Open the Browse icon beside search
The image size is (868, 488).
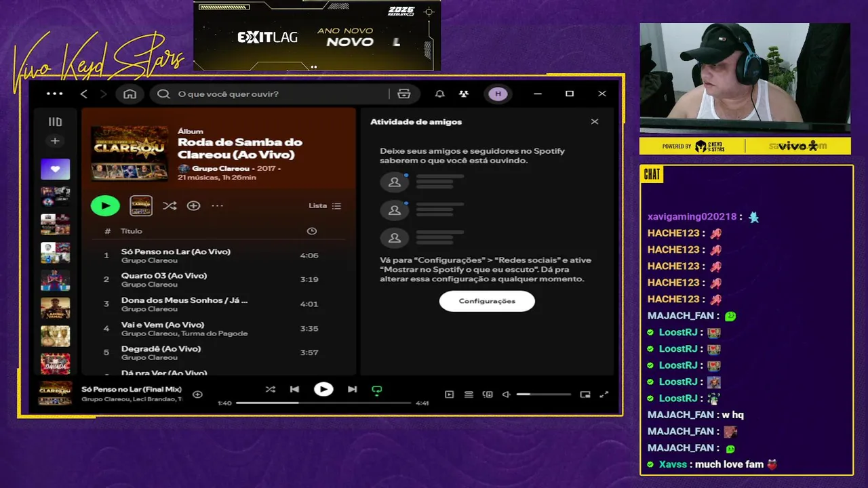pos(404,94)
